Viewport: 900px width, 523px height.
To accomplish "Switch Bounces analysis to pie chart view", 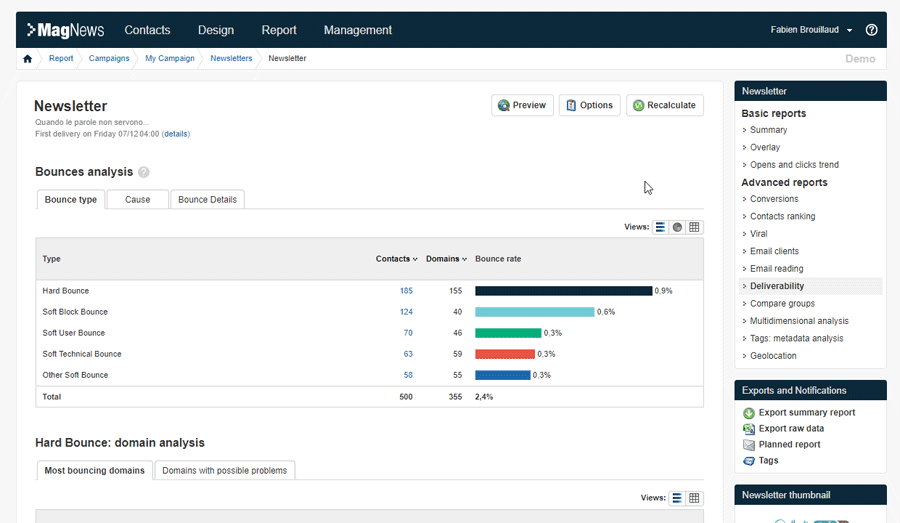I will pyautogui.click(x=677, y=227).
